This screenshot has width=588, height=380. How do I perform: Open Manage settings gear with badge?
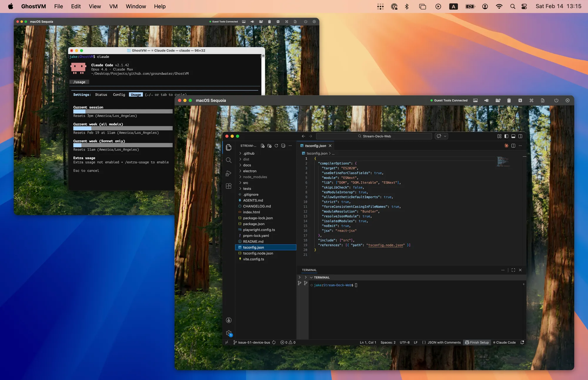[x=228, y=333]
